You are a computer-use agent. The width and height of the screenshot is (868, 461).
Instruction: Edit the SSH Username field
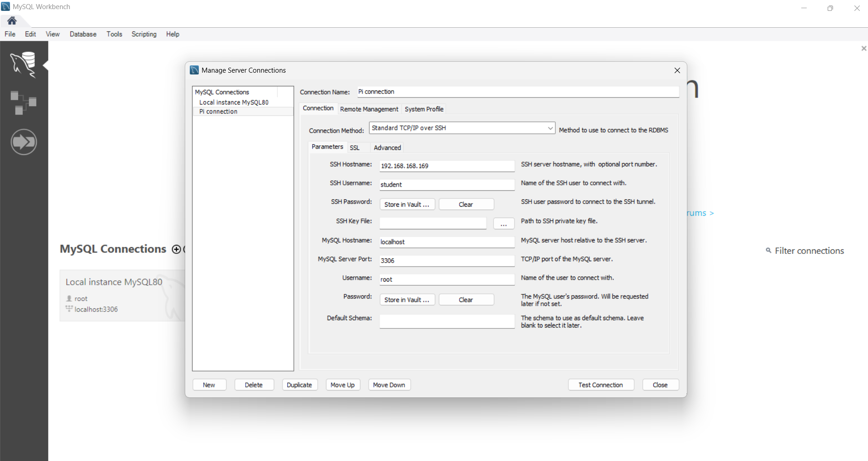tap(447, 184)
